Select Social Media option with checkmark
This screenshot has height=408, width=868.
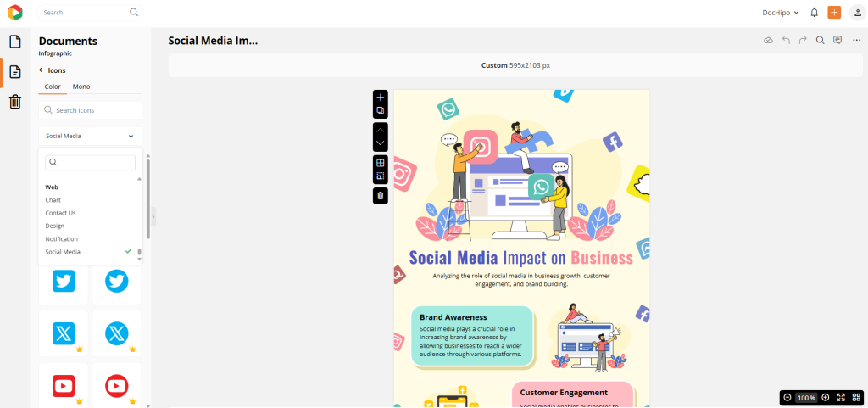88,252
